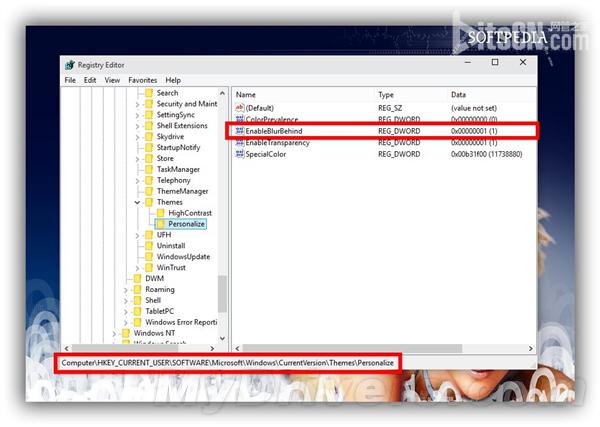Click values pane scroll left arrow
The width and height of the screenshot is (600, 427).
[x=238, y=348]
